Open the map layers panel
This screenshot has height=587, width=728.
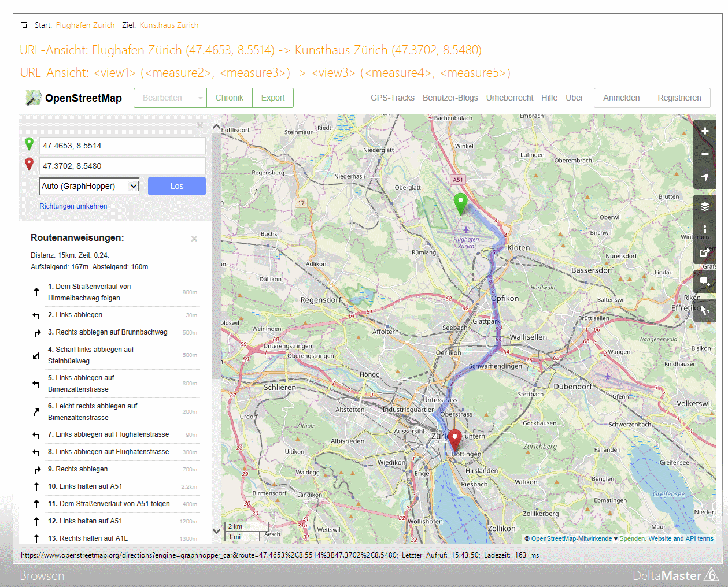click(705, 206)
